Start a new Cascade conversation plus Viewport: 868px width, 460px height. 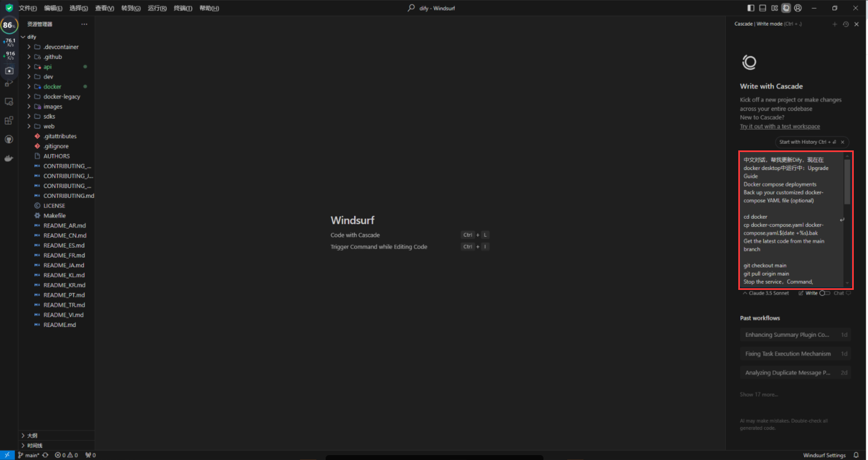835,24
